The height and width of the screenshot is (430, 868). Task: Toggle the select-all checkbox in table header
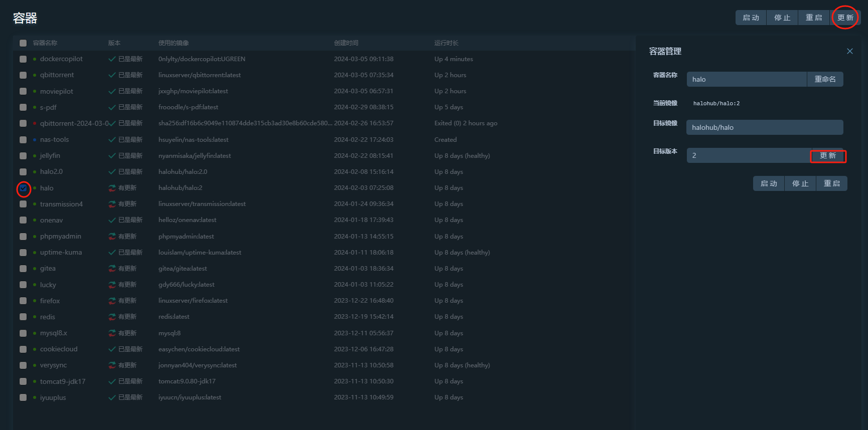[23, 43]
